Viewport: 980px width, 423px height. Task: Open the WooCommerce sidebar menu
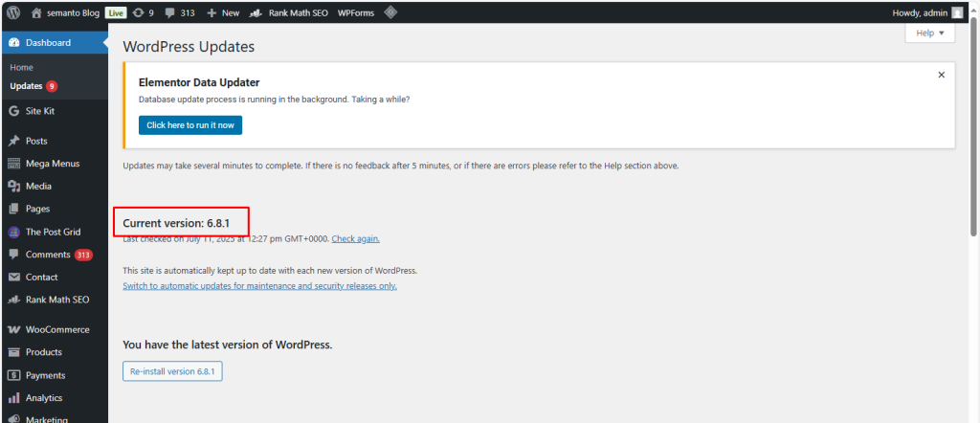(x=56, y=329)
